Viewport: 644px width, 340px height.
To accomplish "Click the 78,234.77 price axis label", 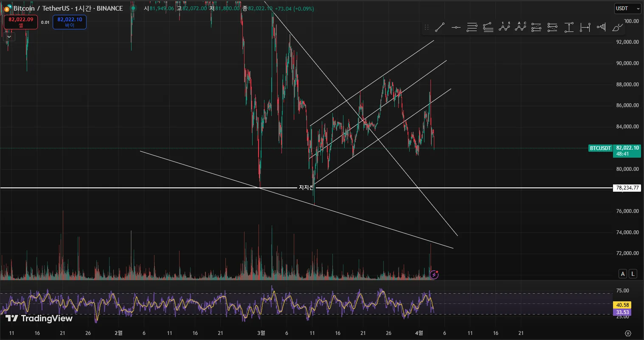I will pos(627,188).
